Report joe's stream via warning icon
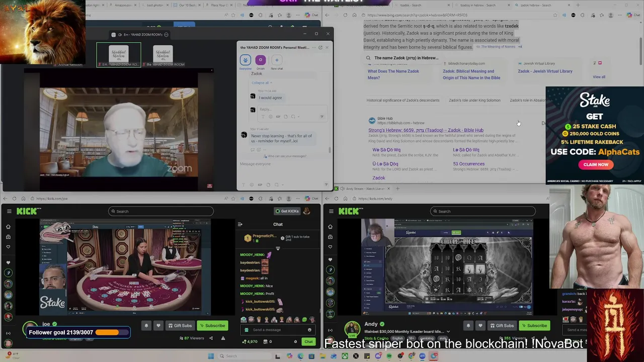644x362 pixels. pyautogui.click(x=223, y=338)
